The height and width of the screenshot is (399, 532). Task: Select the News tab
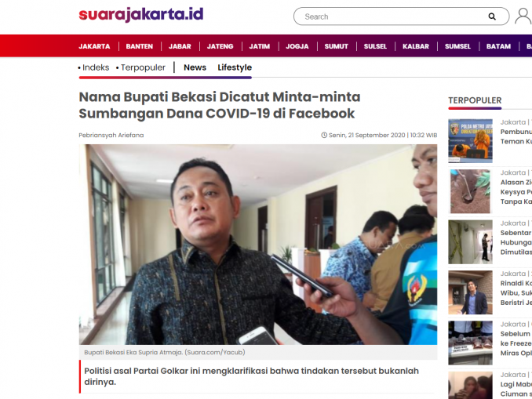pos(195,67)
